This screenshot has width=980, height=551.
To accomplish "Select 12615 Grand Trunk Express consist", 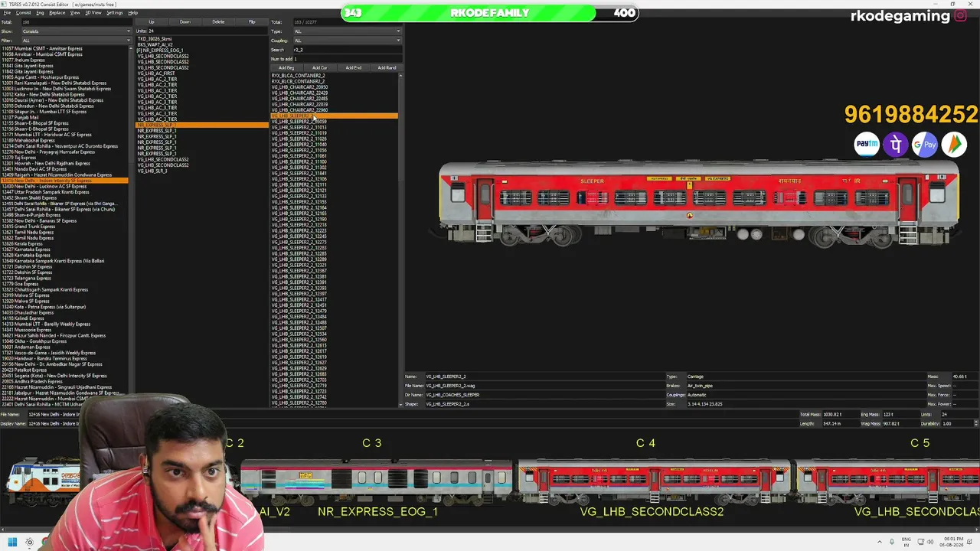I will [x=28, y=227].
